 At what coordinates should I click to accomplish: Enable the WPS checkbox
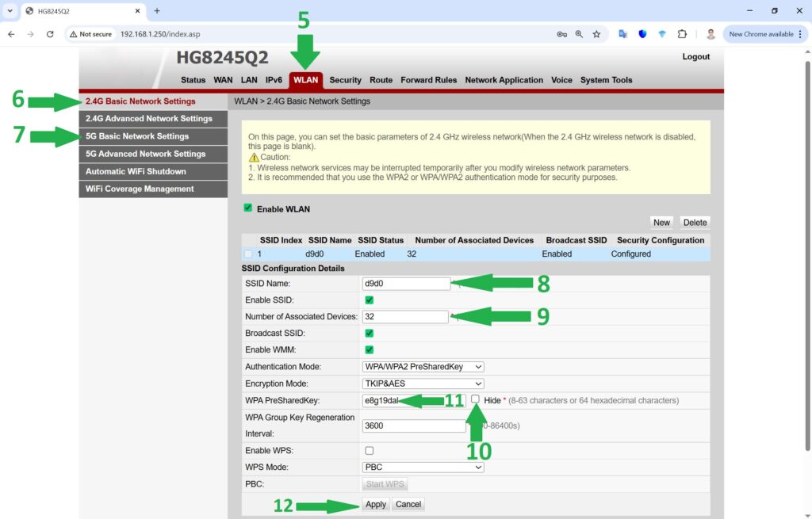pos(369,450)
